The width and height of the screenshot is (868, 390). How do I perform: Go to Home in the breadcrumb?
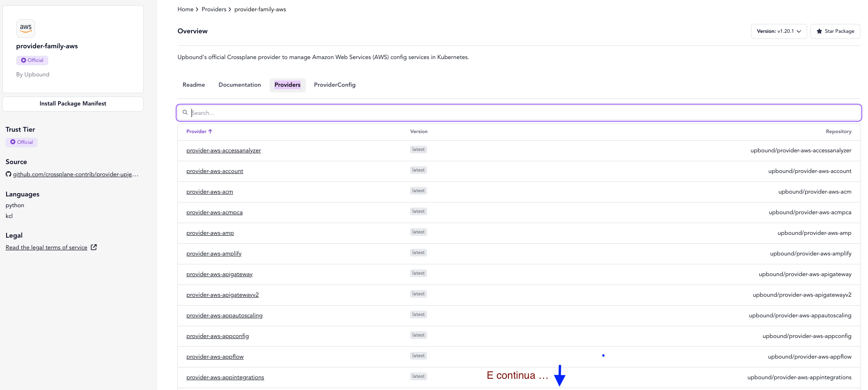185,9
